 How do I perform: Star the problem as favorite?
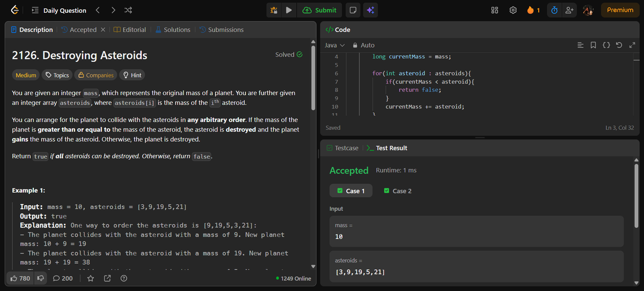pyautogui.click(x=91, y=278)
